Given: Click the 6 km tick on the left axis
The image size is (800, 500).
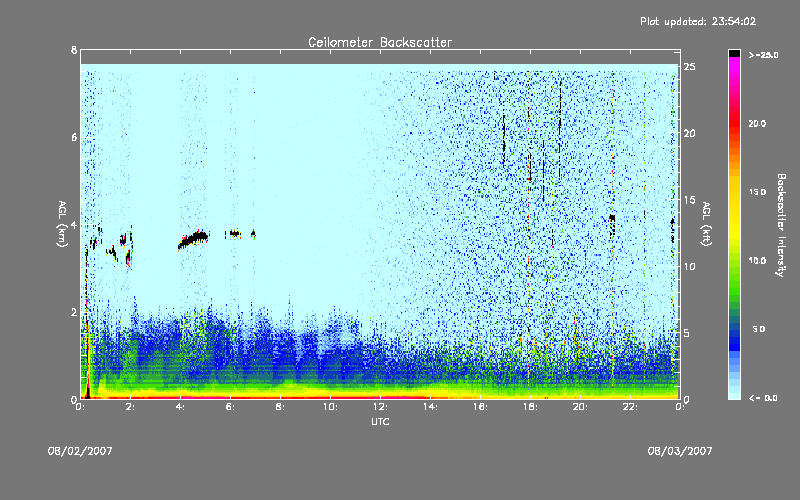Looking at the screenshot, I should [74, 138].
